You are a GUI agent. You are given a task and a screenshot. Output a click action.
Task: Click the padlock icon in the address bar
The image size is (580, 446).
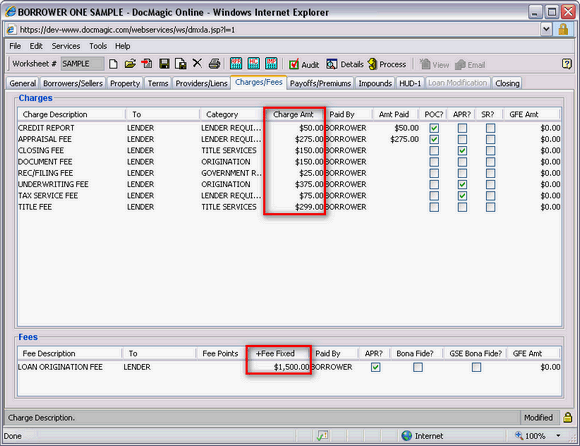(x=563, y=29)
